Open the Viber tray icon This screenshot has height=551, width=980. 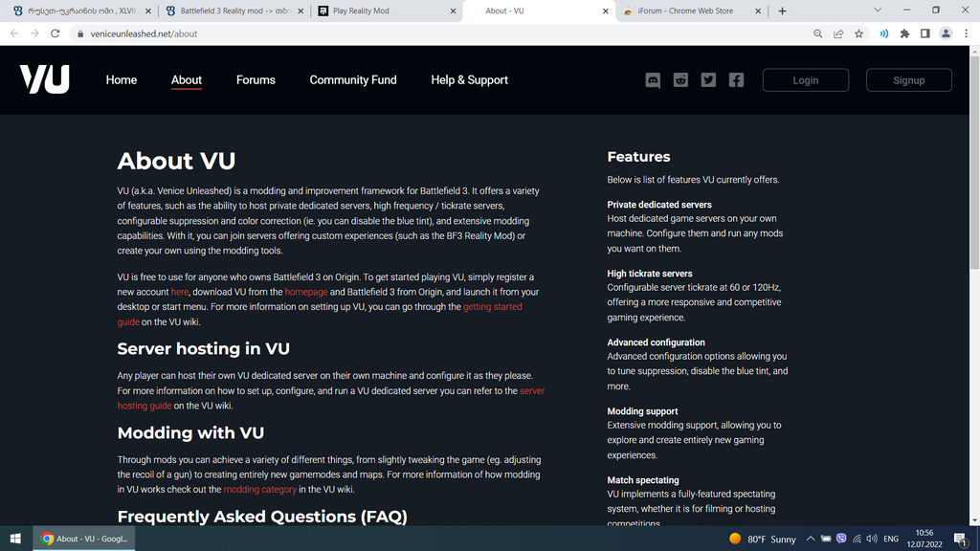pyautogui.click(x=841, y=539)
